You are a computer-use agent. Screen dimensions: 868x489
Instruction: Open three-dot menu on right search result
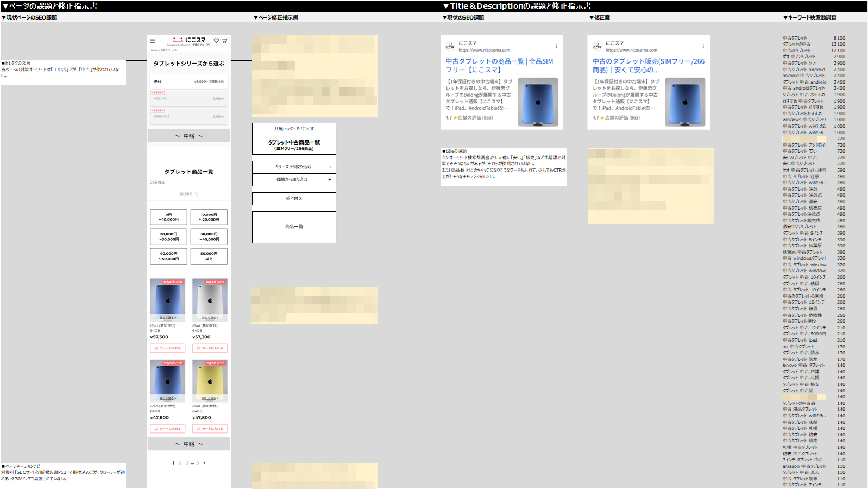coord(703,46)
